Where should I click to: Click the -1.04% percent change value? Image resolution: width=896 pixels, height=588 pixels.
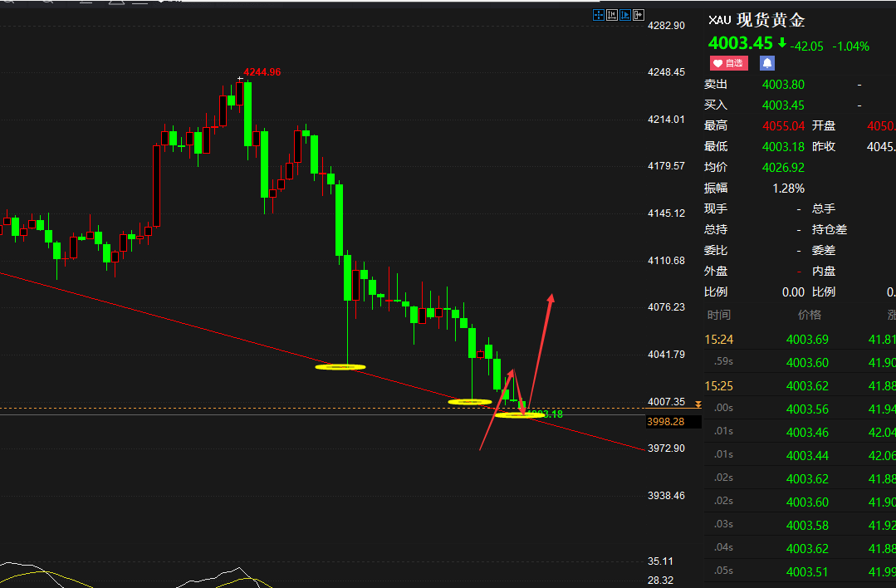pyautogui.click(x=851, y=47)
